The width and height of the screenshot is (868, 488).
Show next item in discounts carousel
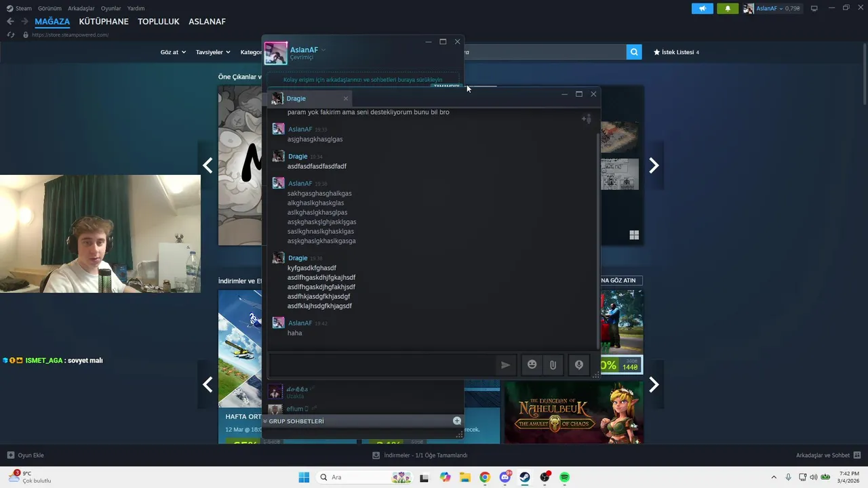(654, 385)
